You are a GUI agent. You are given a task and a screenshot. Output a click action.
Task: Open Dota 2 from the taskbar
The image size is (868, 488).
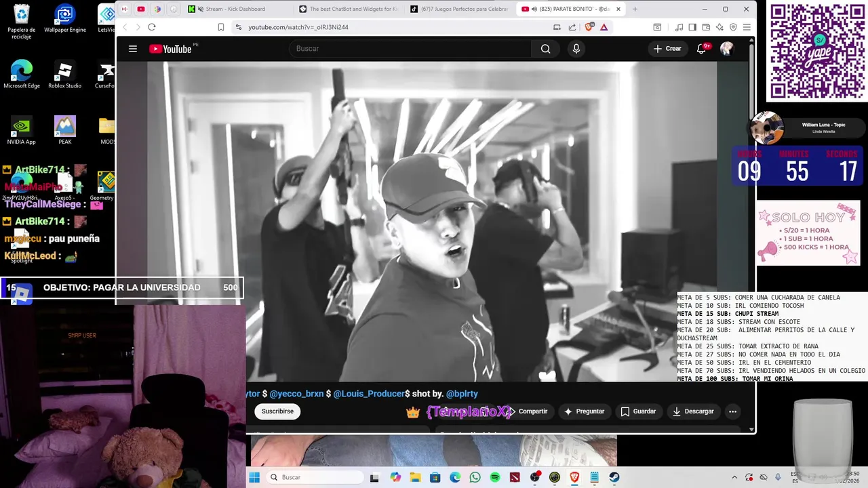[515, 477]
